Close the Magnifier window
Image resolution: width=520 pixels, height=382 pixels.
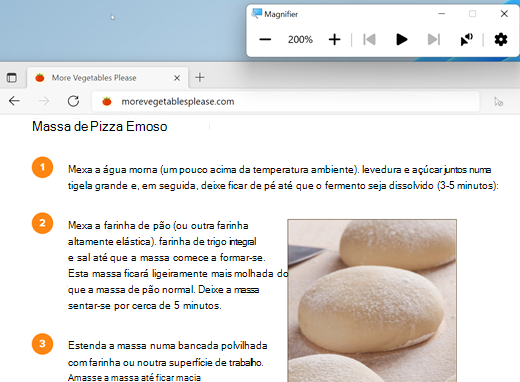tap(504, 14)
